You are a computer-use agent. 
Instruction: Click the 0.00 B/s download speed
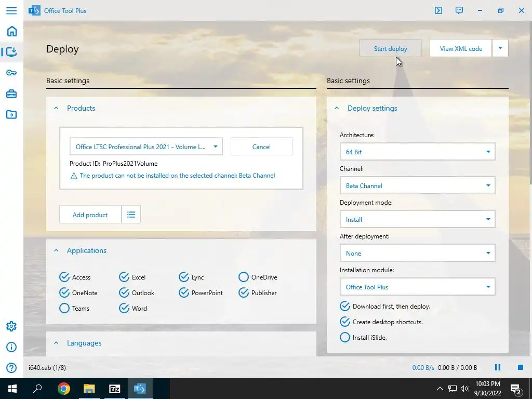[423, 367]
